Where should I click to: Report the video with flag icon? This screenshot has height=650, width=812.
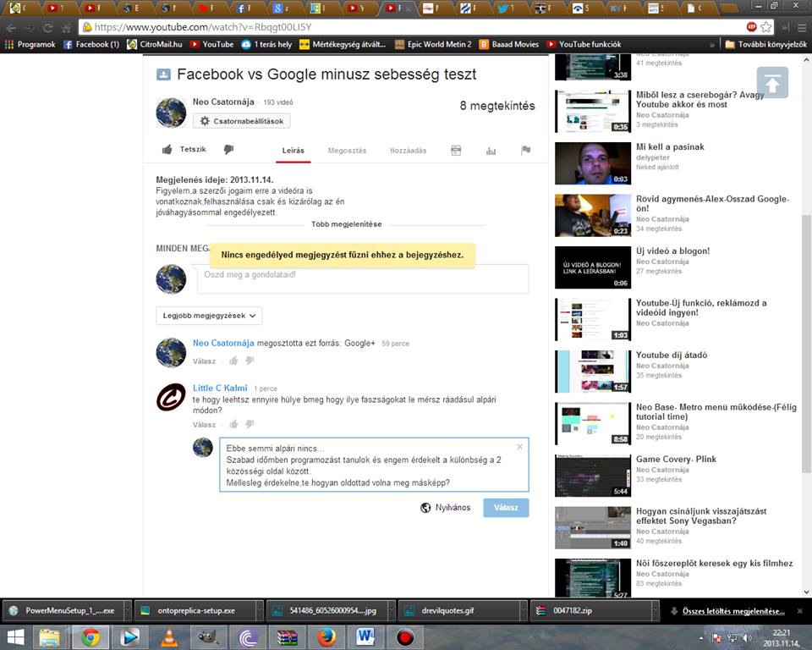[x=525, y=150]
